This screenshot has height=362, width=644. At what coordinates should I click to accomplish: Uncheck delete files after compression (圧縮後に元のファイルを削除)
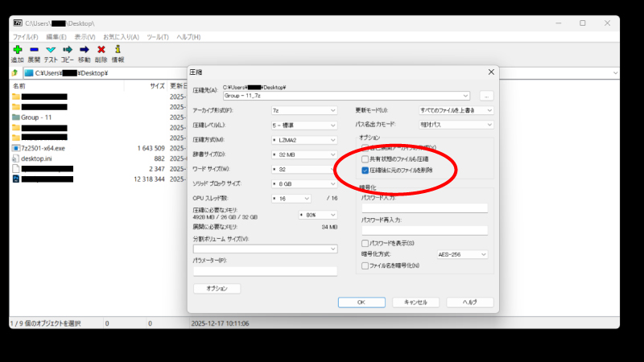(365, 171)
